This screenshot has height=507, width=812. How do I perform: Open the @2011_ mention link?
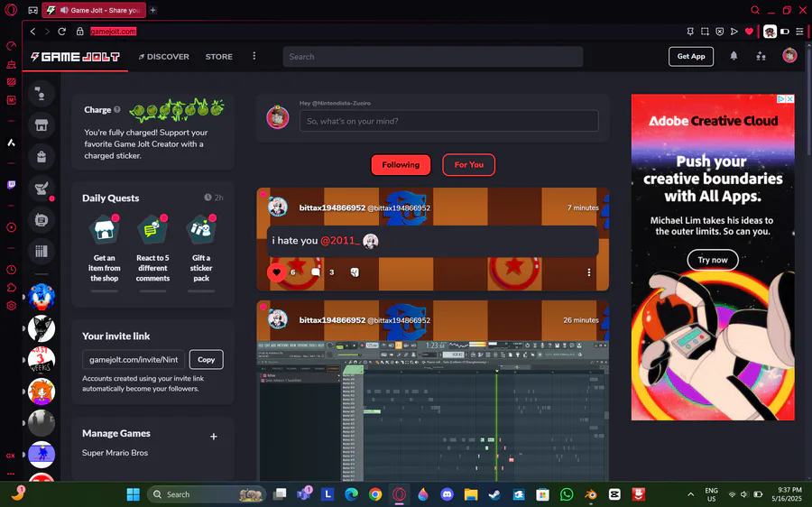tap(340, 241)
